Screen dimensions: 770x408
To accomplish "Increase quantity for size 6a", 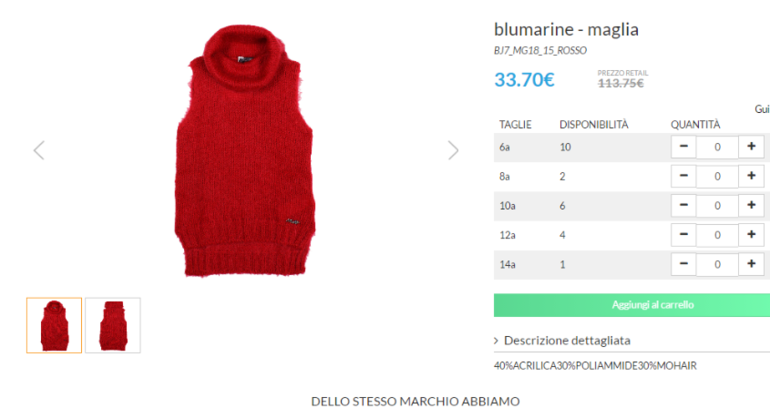I will pyautogui.click(x=751, y=147).
